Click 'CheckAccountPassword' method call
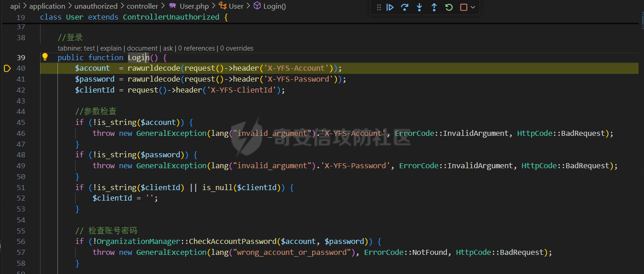 (233, 242)
